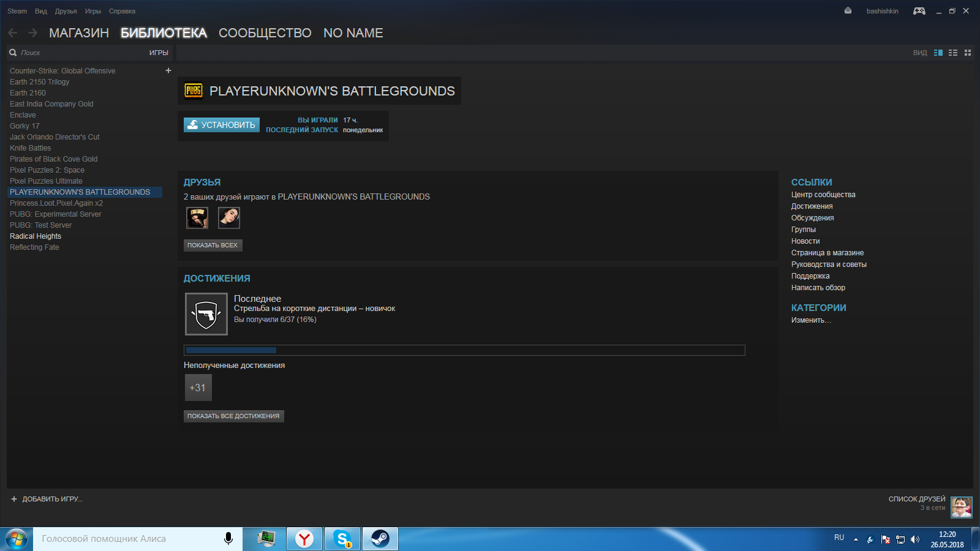Open the Друзья menu
The height and width of the screenshot is (551, 980).
point(66,11)
